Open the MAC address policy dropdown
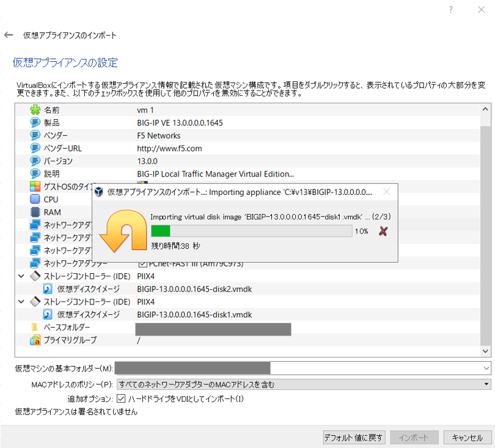The height and width of the screenshot is (448, 495). point(303,384)
